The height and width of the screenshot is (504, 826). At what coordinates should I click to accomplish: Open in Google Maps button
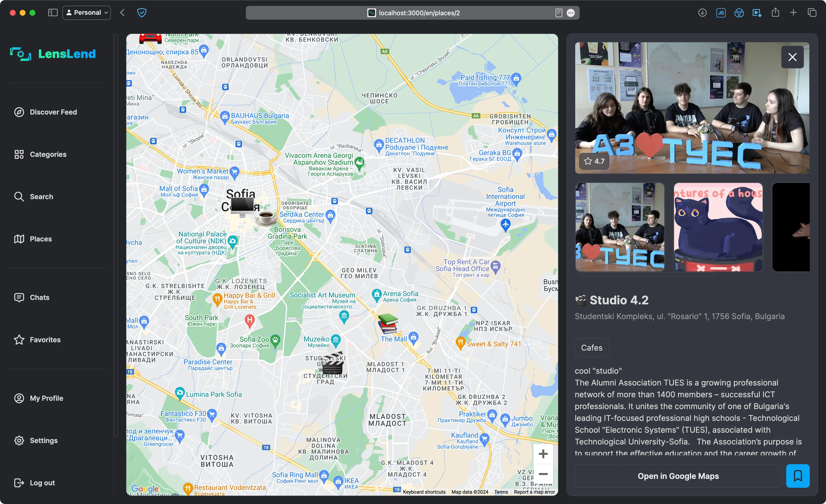pos(678,476)
